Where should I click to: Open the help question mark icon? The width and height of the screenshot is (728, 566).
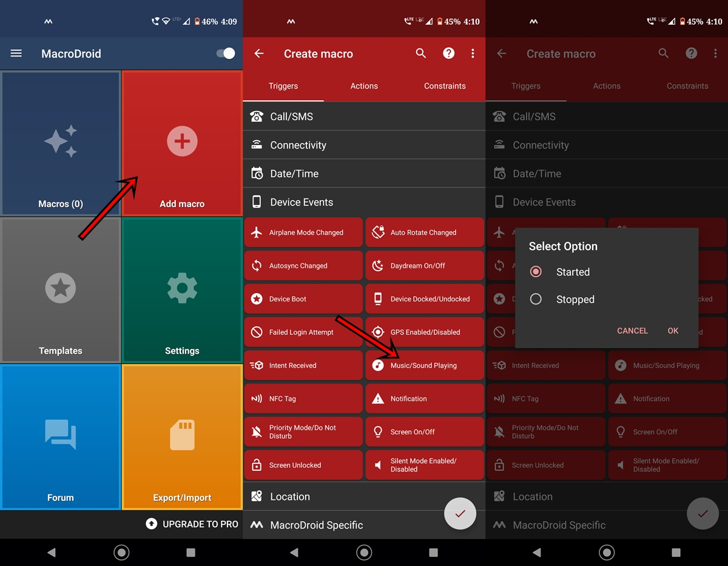pyautogui.click(x=448, y=53)
